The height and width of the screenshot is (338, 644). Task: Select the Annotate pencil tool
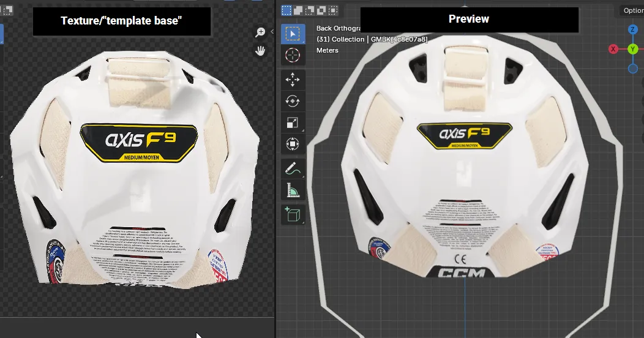[293, 168]
